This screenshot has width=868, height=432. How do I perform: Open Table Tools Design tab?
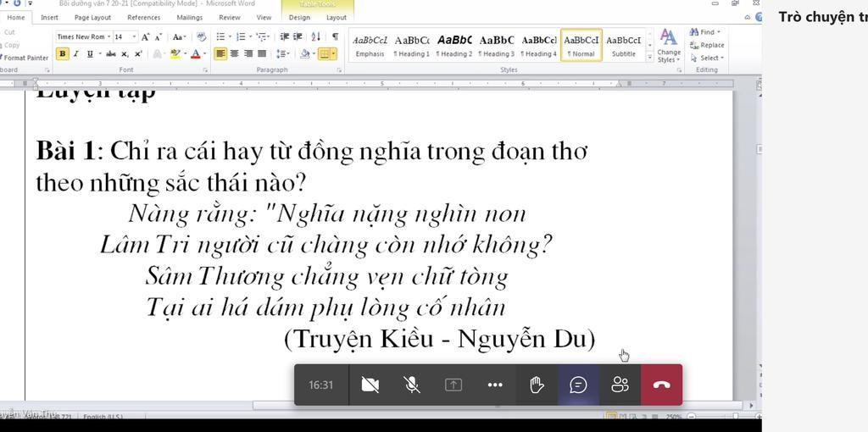pyautogui.click(x=299, y=18)
